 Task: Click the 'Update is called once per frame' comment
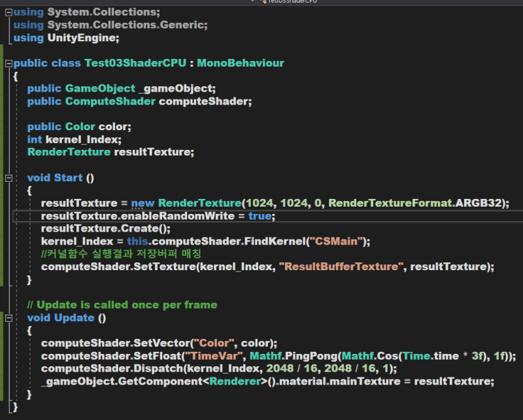(x=122, y=305)
